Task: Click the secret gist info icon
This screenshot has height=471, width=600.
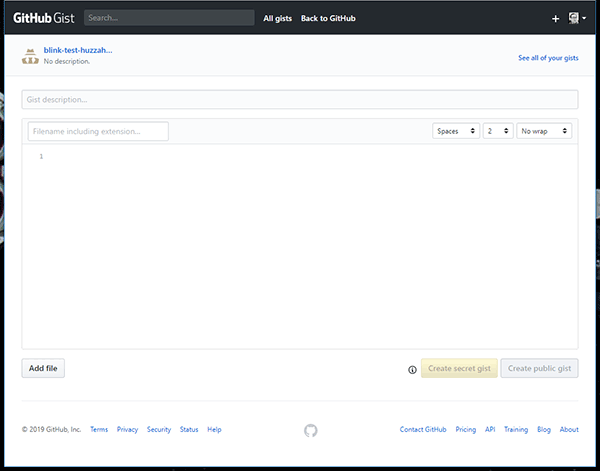Action: [x=412, y=370]
